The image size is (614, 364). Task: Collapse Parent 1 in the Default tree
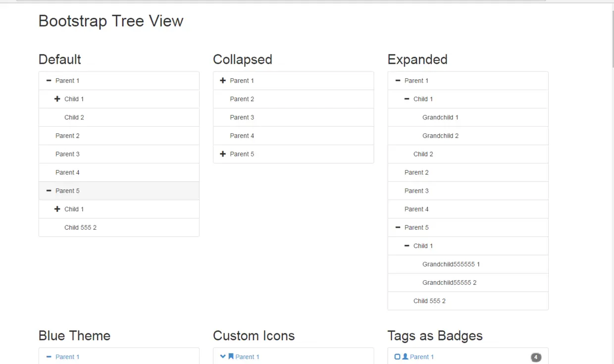49,81
